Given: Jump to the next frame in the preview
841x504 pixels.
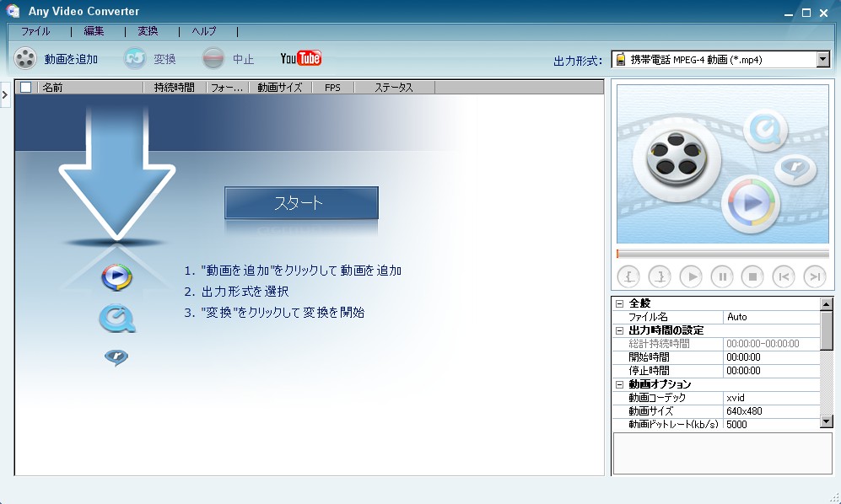Looking at the screenshot, I should (815, 276).
